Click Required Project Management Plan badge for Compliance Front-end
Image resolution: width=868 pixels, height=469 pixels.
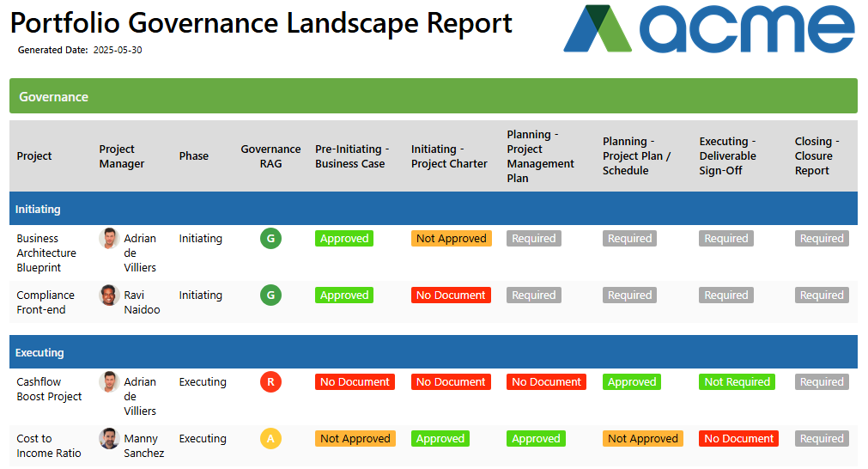(x=534, y=295)
